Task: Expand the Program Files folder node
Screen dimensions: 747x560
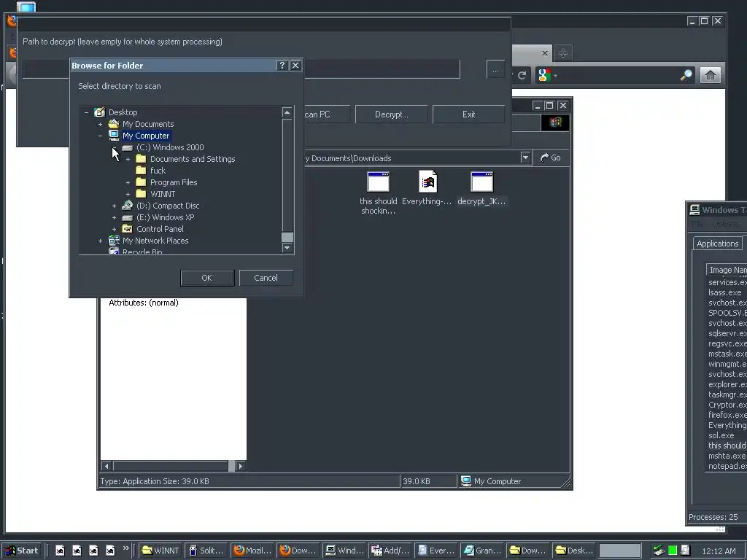Action: point(128,182)
